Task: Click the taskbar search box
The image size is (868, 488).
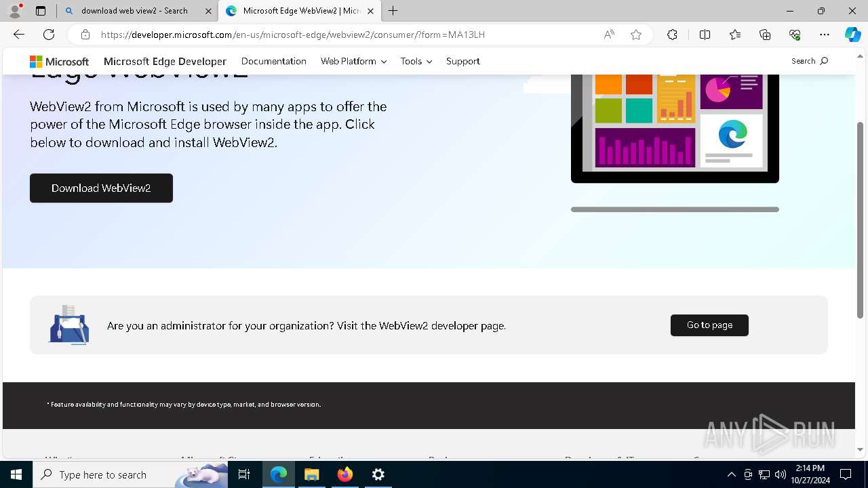Action: [130, 474]
